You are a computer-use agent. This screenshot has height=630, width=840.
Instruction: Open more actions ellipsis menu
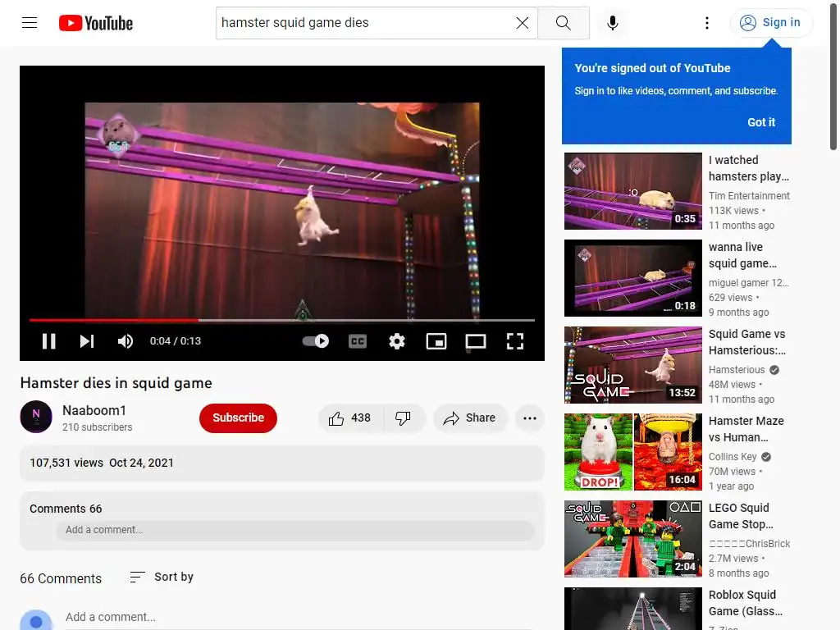tap(529, 418)
